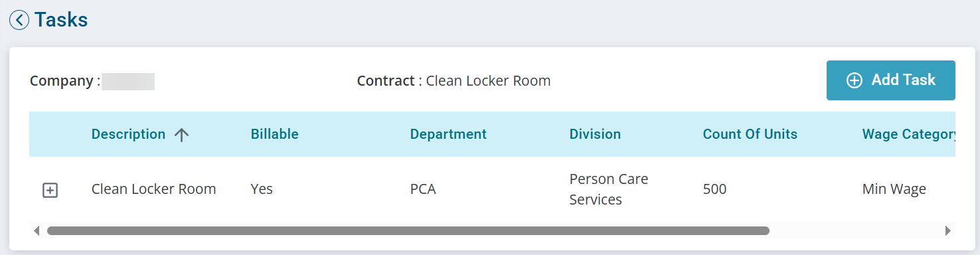Select the 500 count of units cell
980x255 pixels.
coord(714,189)
